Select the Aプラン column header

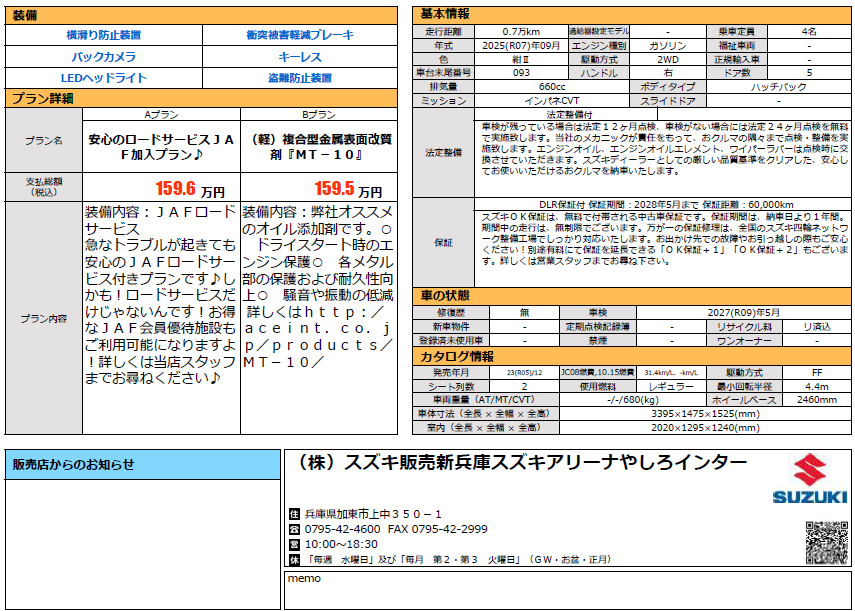tap(161, 114)
